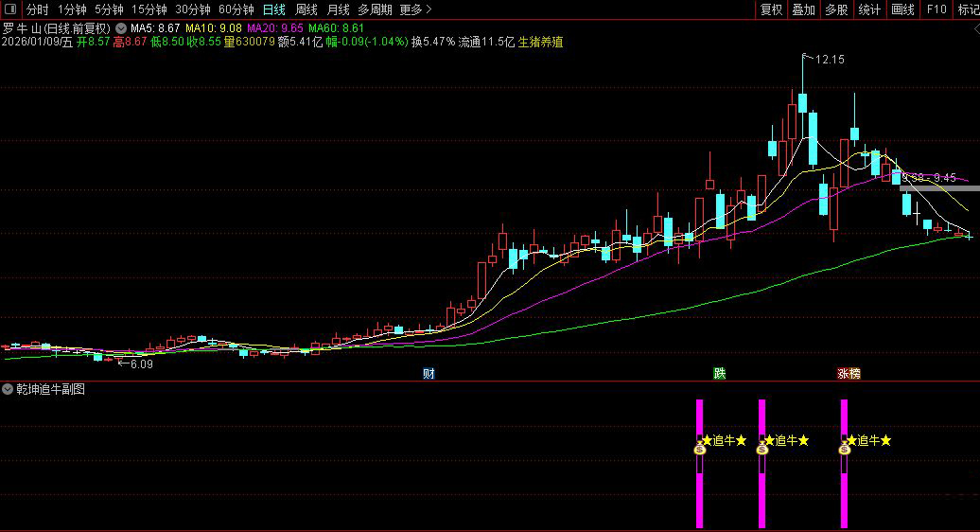Switch to the 月线 monthly chart tab
Viewport: 980px width, 532px height.
coord(338,9)
